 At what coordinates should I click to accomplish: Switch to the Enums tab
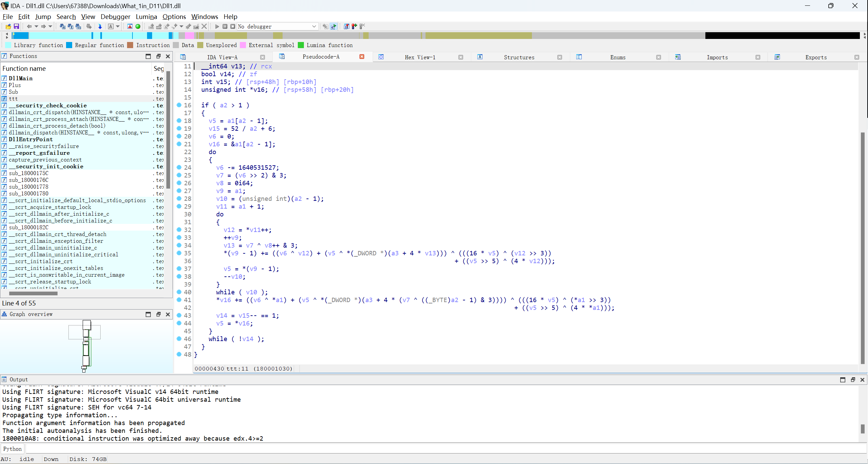(618, 57)
